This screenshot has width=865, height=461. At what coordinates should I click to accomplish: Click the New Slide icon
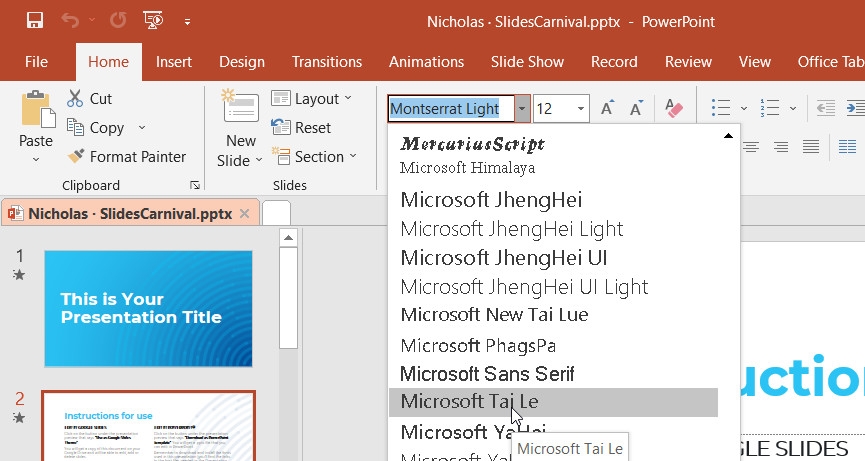[241, 107]
